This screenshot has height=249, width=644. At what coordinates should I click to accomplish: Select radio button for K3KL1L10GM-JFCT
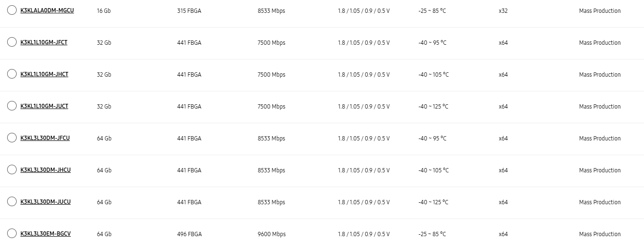(12, 42)
